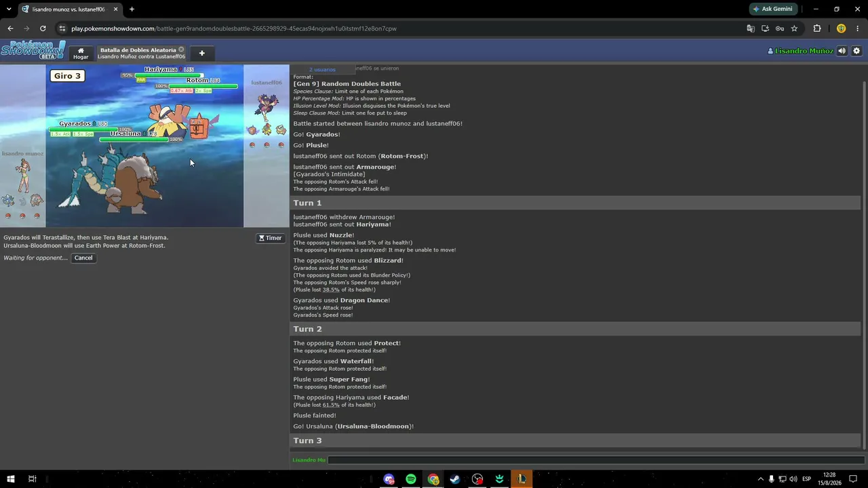Screen dimensions: 868x488
Task: Open the Chrome profile avatar
Action: click(841, 28)
